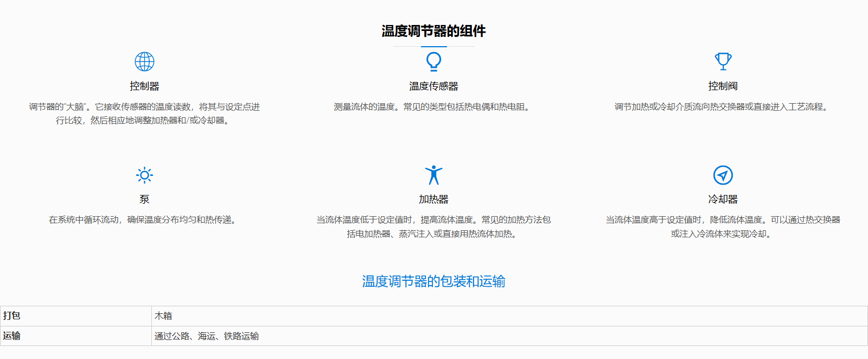Click the 温度调节器的组件 section title

point(433,31)
